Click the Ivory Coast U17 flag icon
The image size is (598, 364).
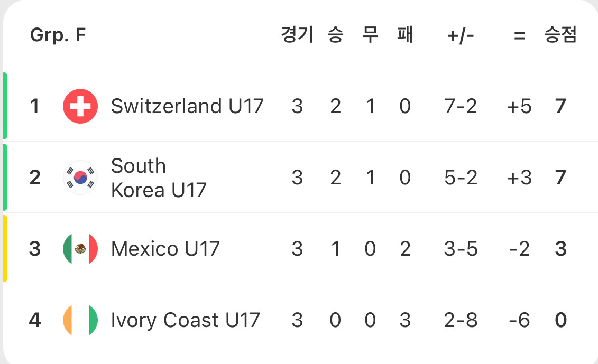[80, 320]
